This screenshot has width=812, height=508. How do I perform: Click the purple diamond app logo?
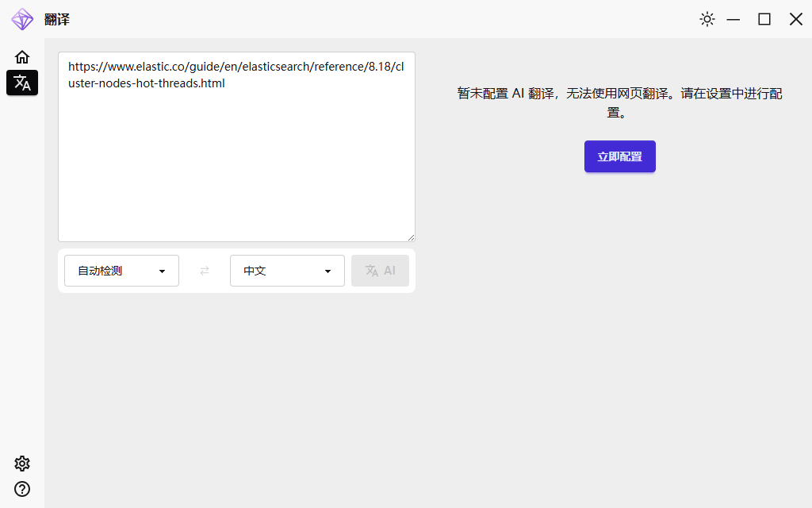pyautogui.click(x=22, y=19)
